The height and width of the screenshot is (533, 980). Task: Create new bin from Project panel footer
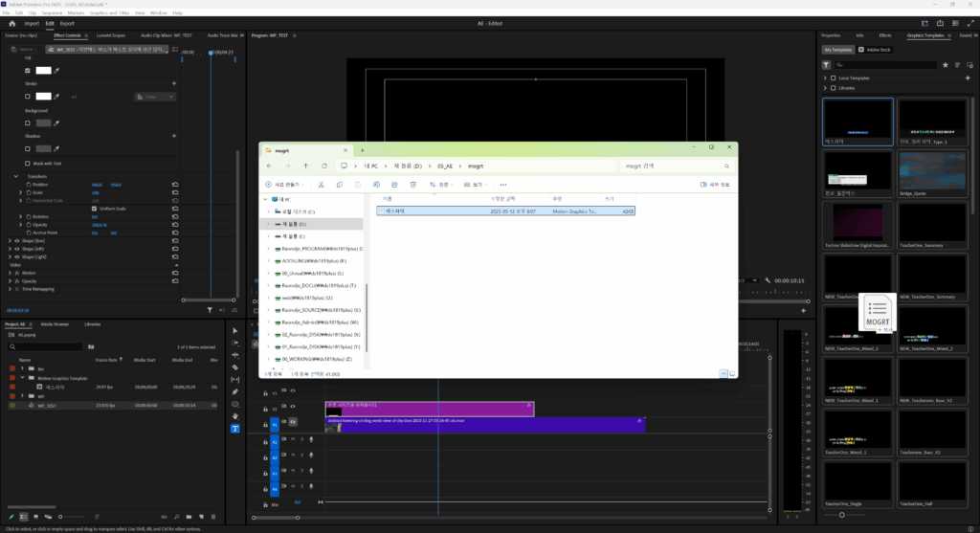pyautogui.click(x=189, y=517)
